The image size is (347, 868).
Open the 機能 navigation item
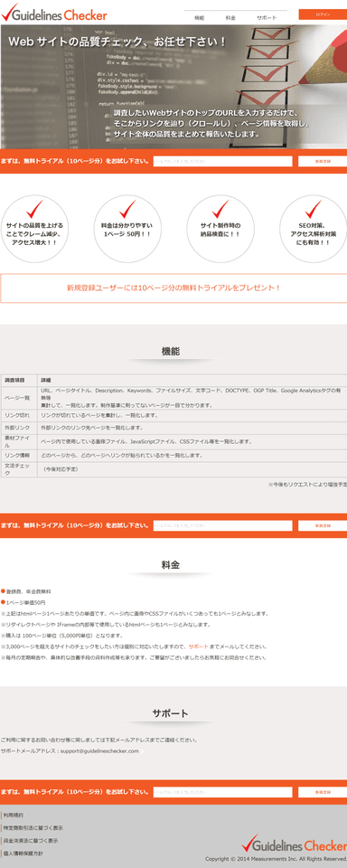(199, 18)
